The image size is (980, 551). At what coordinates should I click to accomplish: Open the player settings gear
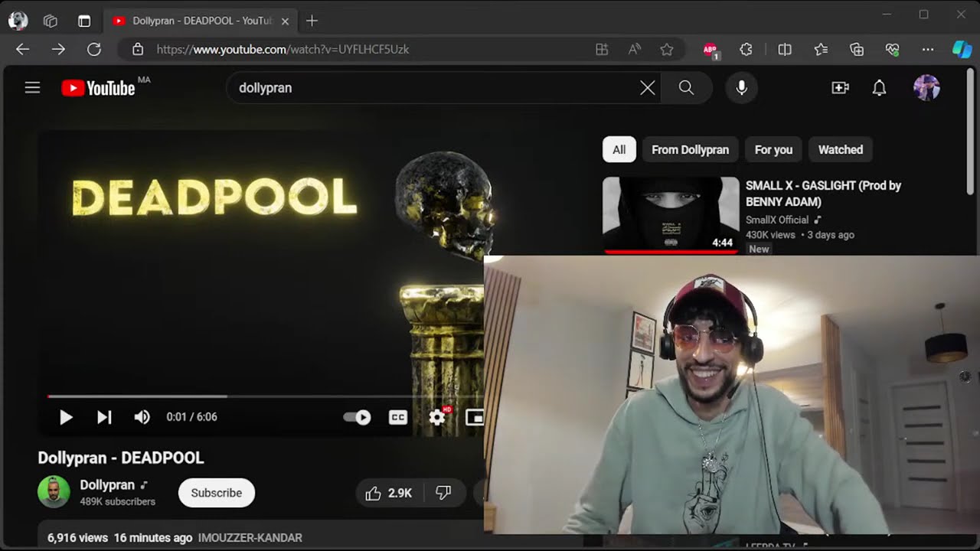[x=438, y=417]
